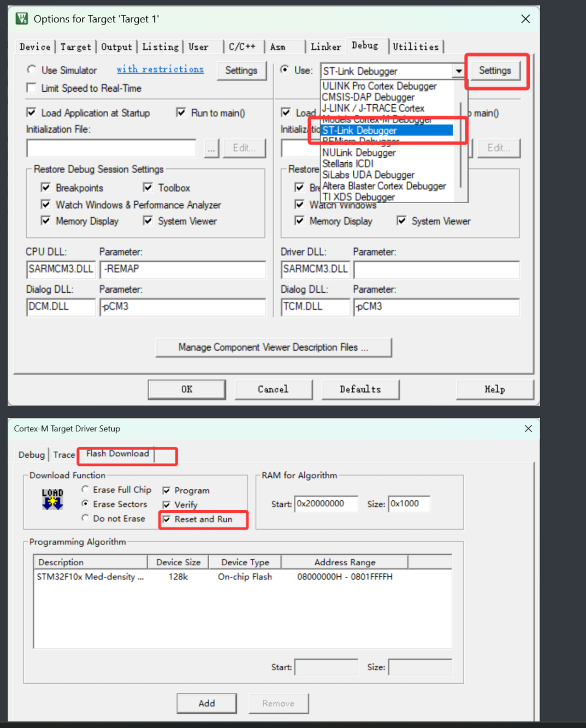This screenshot has width=586, height=728.
Task: Choose CMSIS-DAP Debugger from list
Action: click(368, 97)
